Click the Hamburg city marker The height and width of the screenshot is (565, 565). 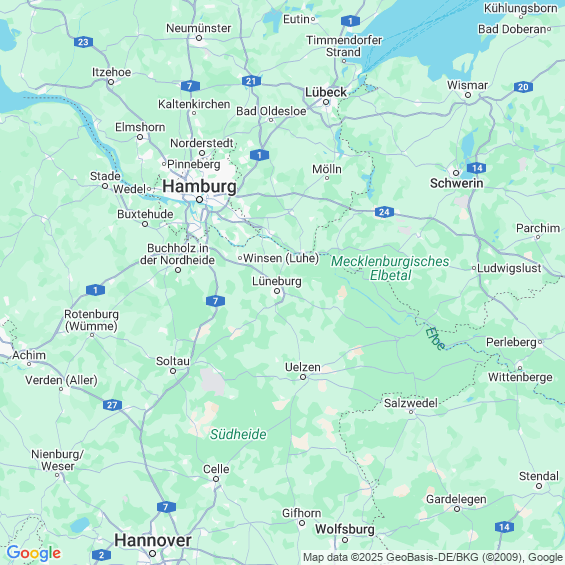[x=199, y=199]
